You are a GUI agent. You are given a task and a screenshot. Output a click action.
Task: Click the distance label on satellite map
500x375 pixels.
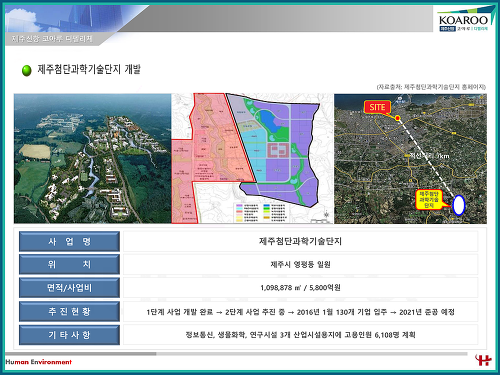click(429, 155)
